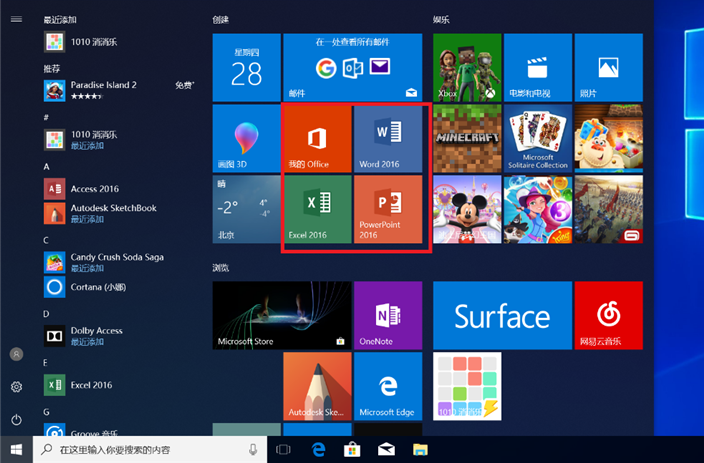Select the letter E section header
The width and height of the screenshot is (704, 463).
click(45, 363)
